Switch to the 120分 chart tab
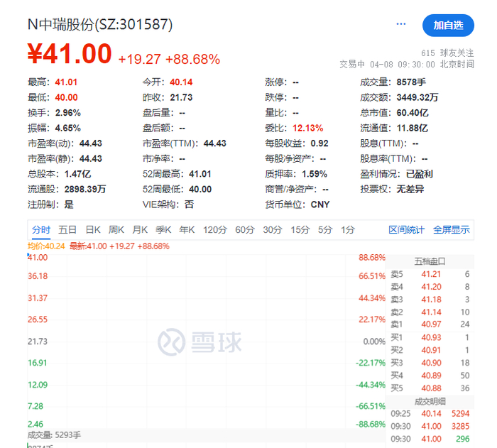 (x=215, y=229)
